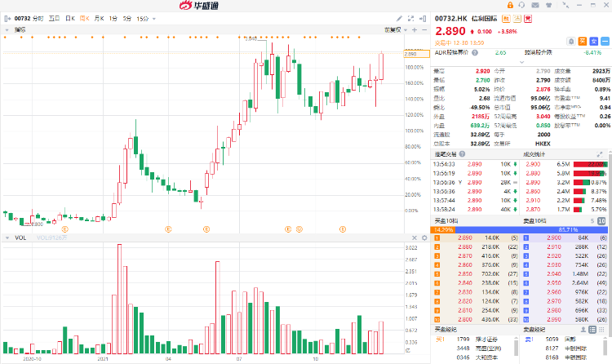Switch to the daily K-line tab
The width and height of the screenshot is (612, 364).
[x=69, y=18]
